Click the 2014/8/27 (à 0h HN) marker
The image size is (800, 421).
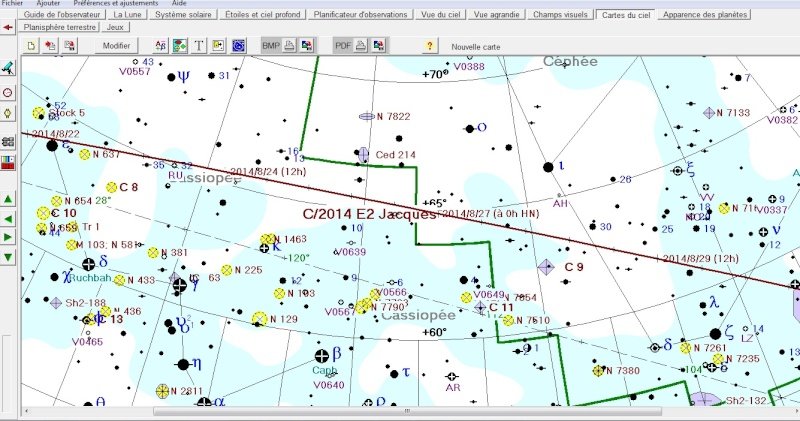click(x=488, y=214)
